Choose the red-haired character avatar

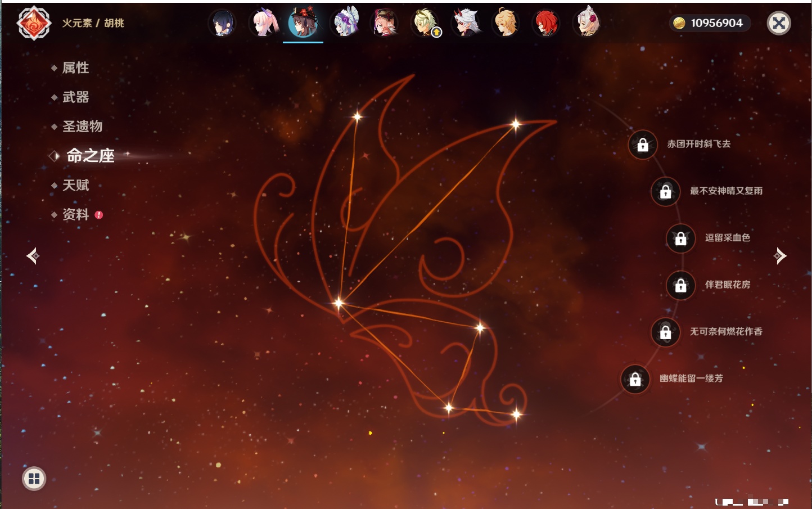(x=546, y=23)
